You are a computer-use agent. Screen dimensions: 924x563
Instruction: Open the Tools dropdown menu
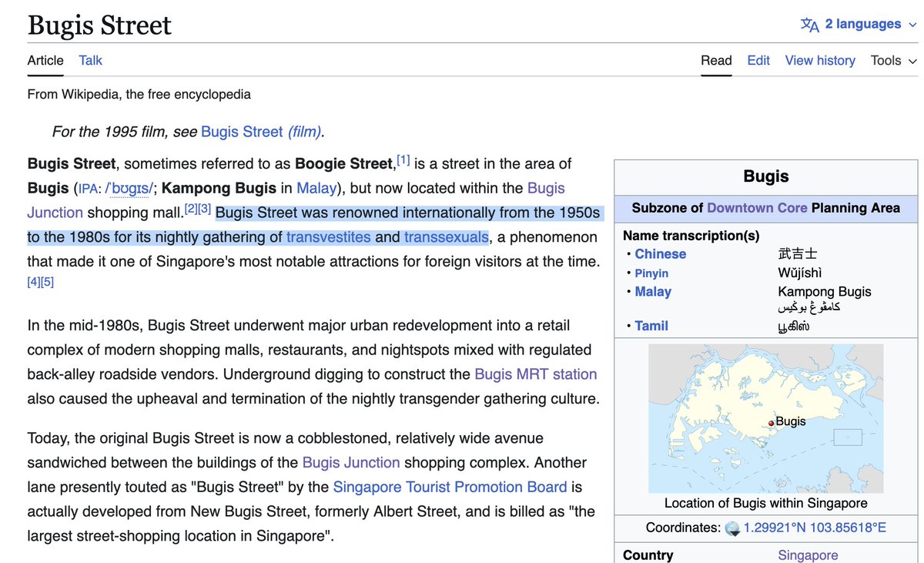tap(894, 60)
